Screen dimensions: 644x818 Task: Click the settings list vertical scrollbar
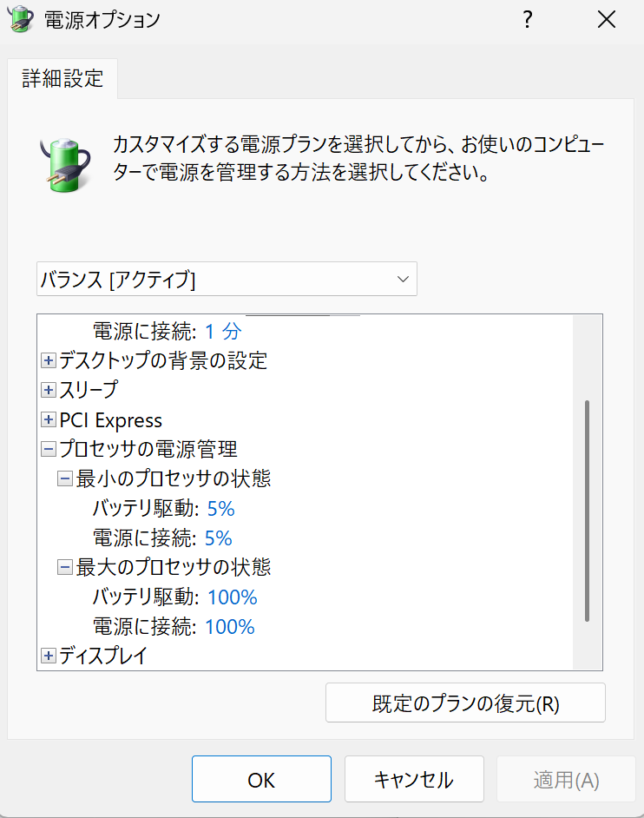tap(588, 511)
